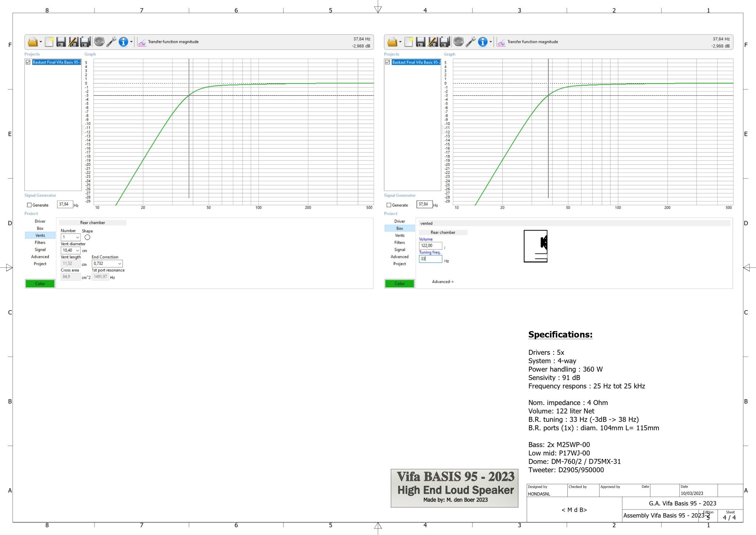Select Project tab in Box-settings window
The width and height of the screenshot is (756, 535).
tap(400, 264)
